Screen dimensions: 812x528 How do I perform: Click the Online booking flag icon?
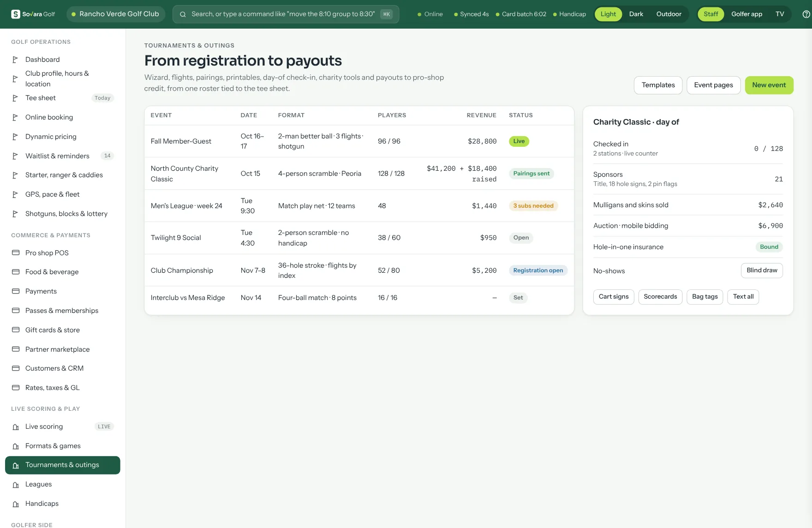15,117
